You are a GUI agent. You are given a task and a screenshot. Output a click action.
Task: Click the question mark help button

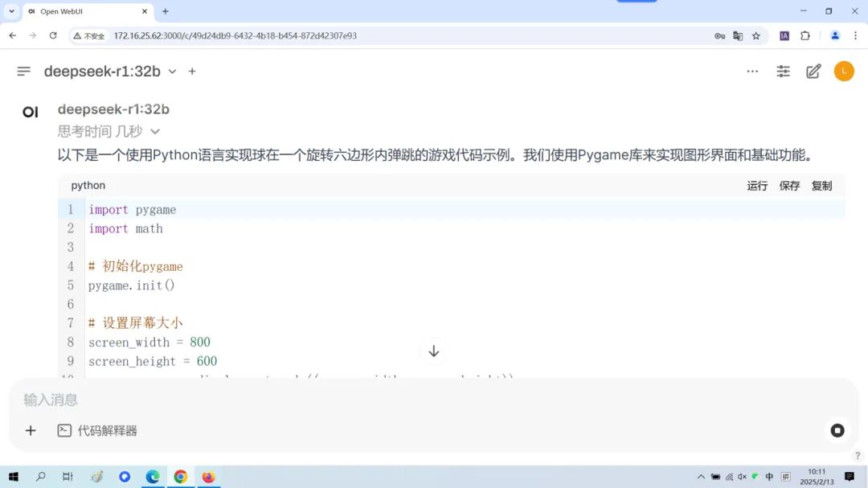(858, 456)
